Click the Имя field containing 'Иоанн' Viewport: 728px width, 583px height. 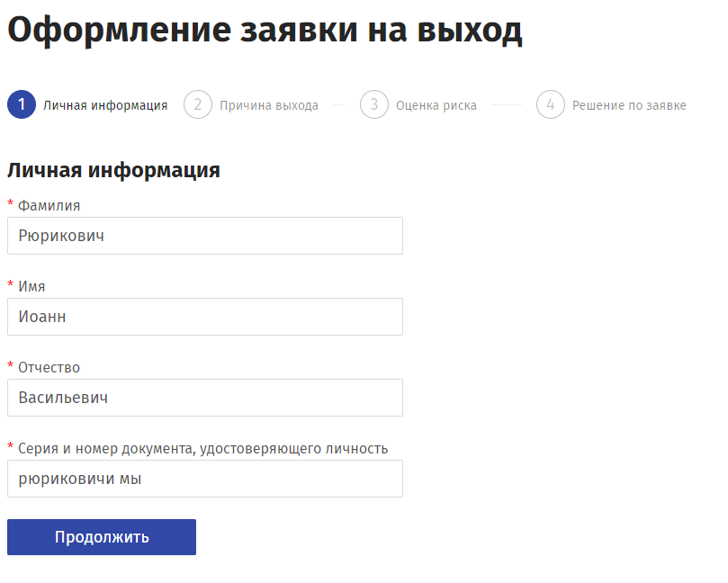point(205,317)
